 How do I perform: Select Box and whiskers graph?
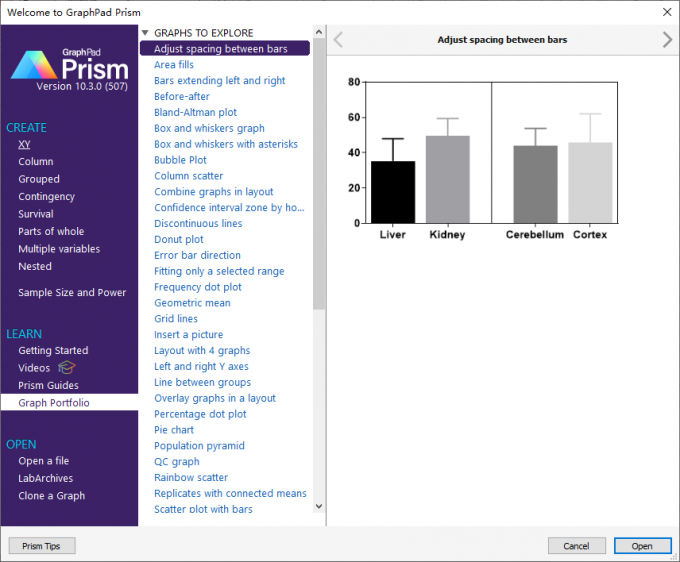point(209,128)
